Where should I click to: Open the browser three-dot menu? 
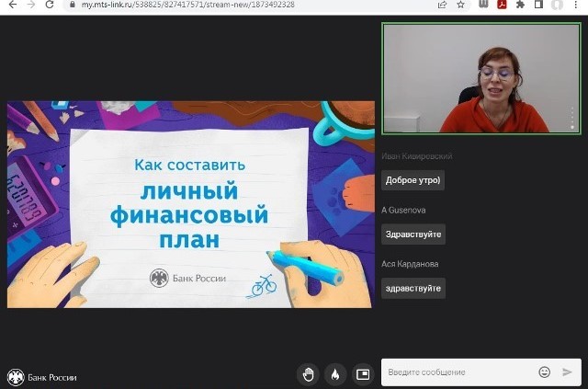pos(576,5)
